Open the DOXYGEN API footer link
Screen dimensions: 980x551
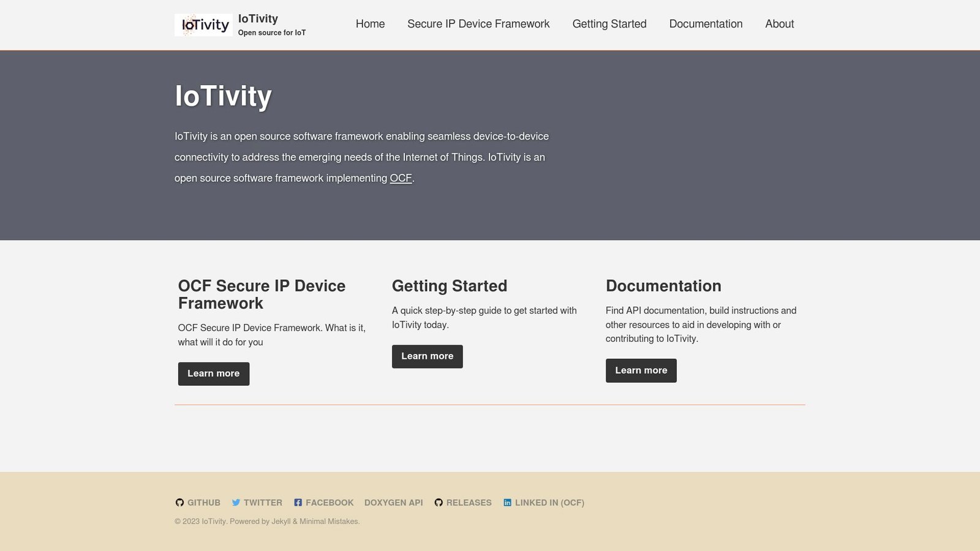pyautogui.click(x=394, y=502)
